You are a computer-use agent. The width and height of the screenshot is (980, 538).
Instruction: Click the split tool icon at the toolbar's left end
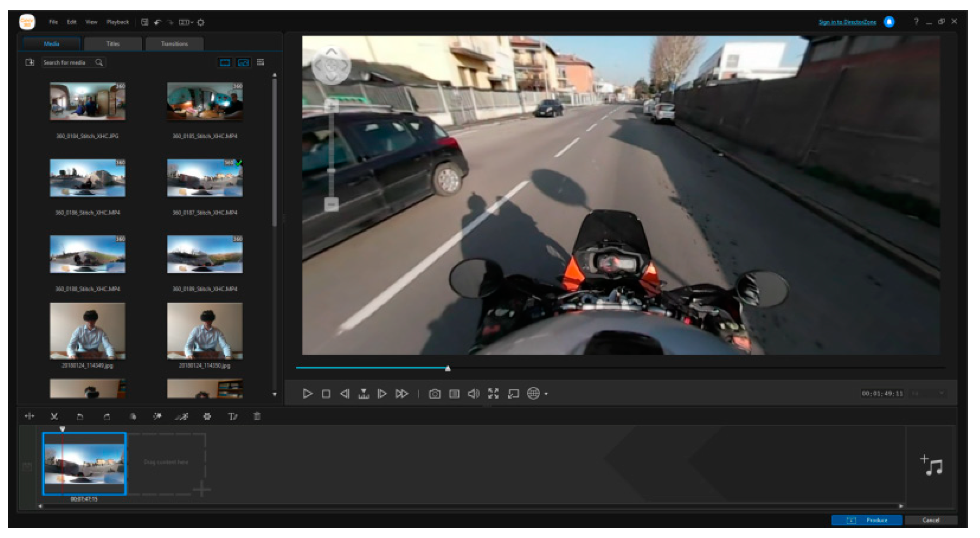click(x=29, y=417)
